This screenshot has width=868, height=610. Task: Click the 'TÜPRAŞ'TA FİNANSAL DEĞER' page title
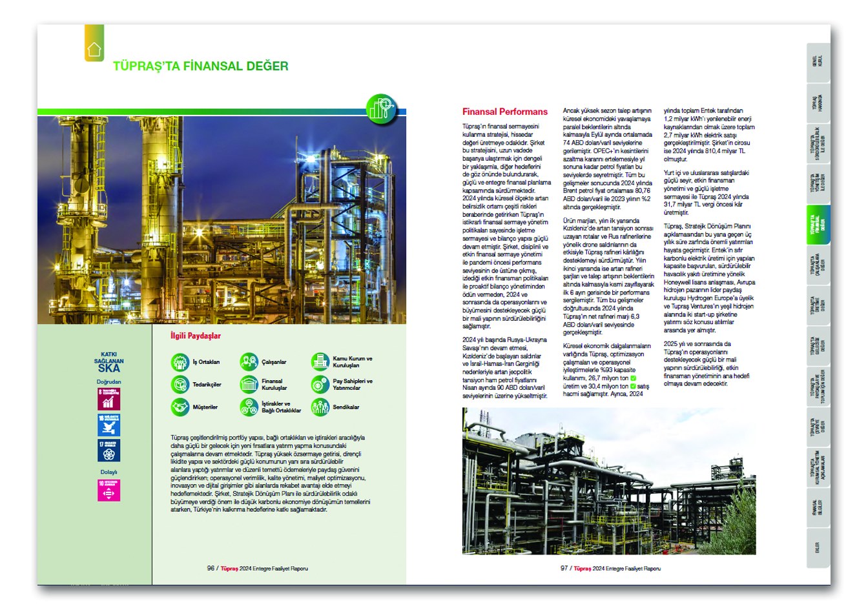click(201, 66)
